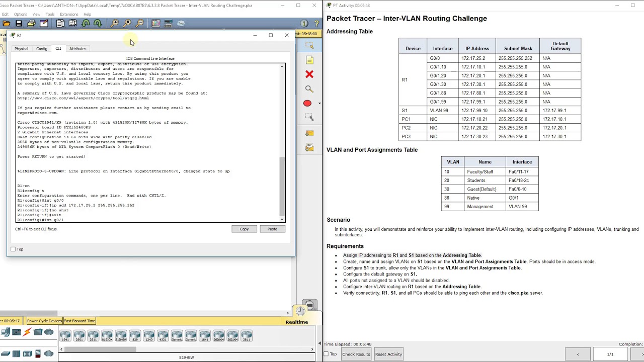The image size is (644, 362).
Task: Open the help question mark icon
Action: [316, 24]
